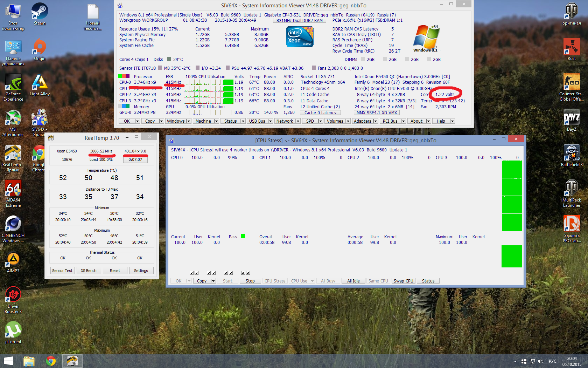The width and height of the screenshot is (588, 368).
Task: Click the RealTemp Reset button
Action: click(x=115, y=271)
